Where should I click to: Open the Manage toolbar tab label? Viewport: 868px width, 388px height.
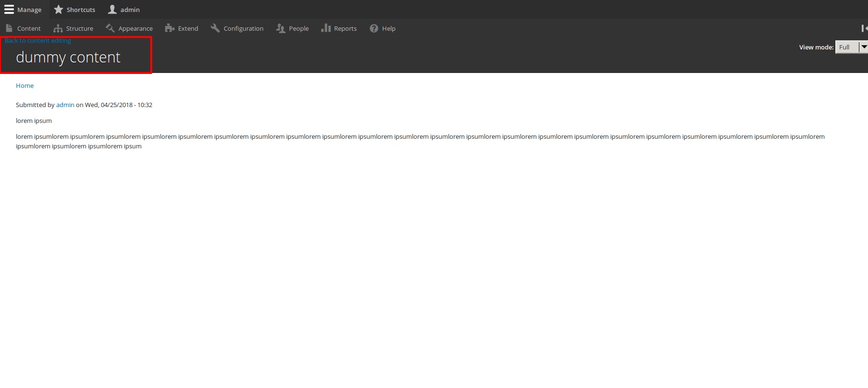[x=29, y=10]
